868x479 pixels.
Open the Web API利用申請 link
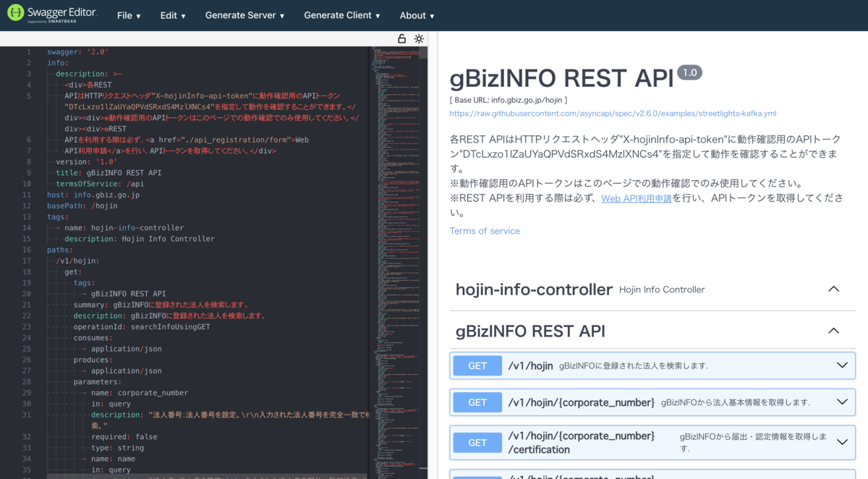tap(637, 198)
